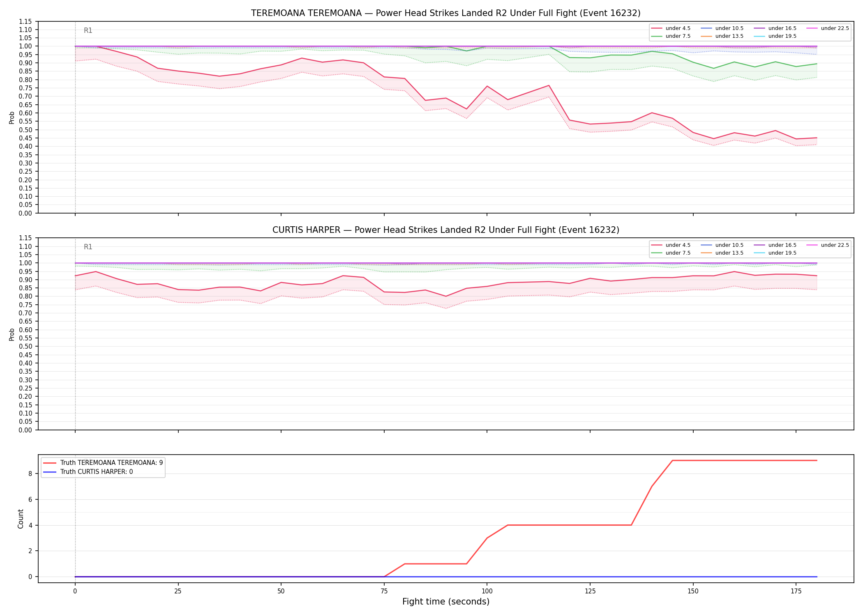Click x-axis tick label 100
This screenshot has width=863, height=616.
coord(487,591)
